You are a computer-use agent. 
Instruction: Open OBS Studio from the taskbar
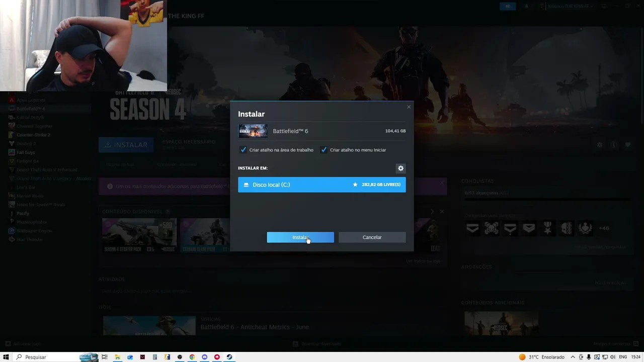coord(180,357)
